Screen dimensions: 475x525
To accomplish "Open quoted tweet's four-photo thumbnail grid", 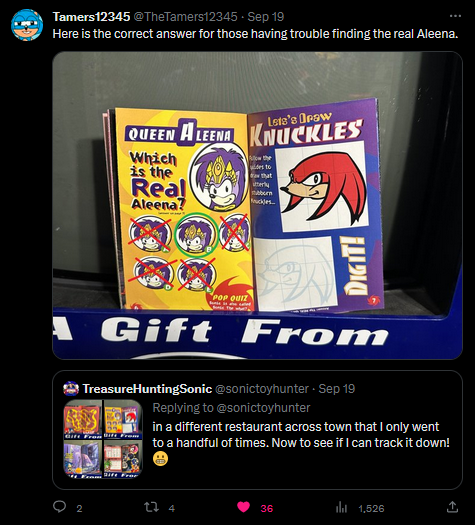I will tap(103, 438).
